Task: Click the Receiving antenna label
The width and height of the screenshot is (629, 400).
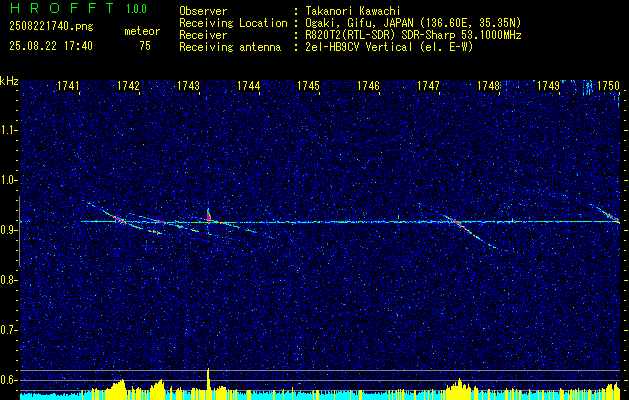Action: point(230,47)
